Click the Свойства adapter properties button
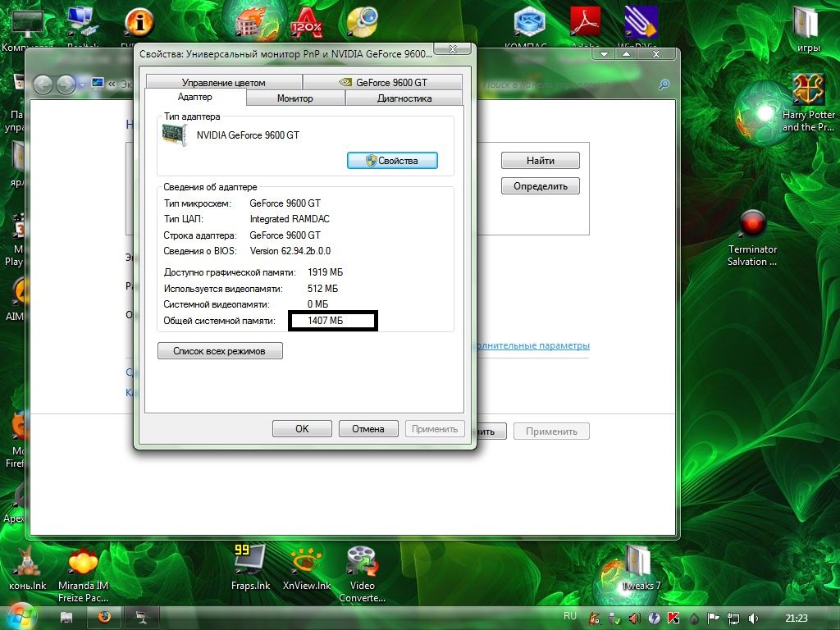 (392, 161)
